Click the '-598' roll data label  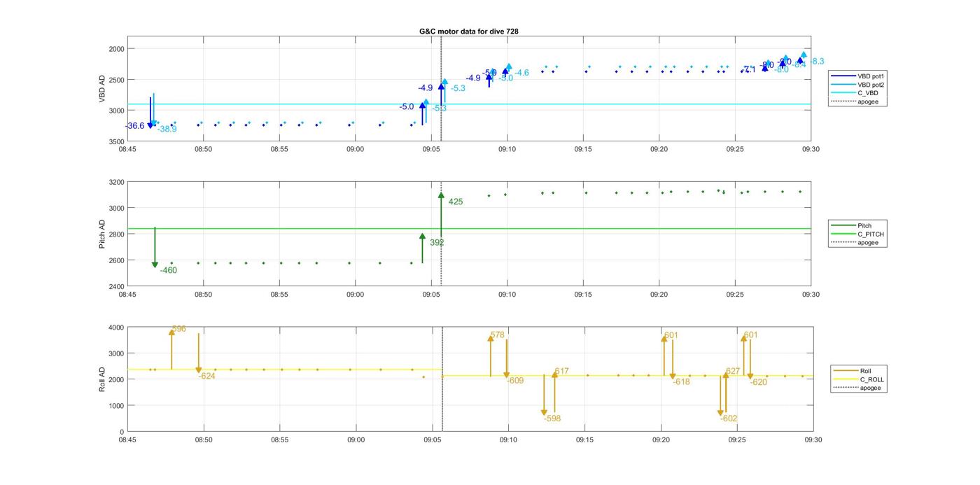tap(552, 419)
